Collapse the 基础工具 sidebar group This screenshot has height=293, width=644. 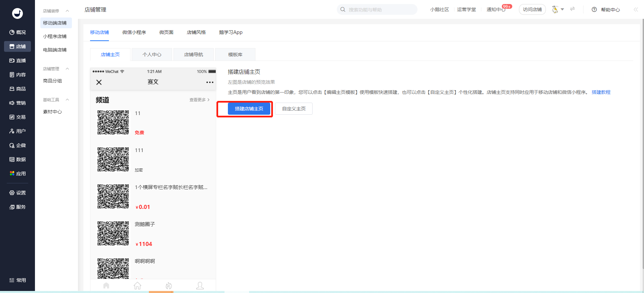tap(67, 100)
